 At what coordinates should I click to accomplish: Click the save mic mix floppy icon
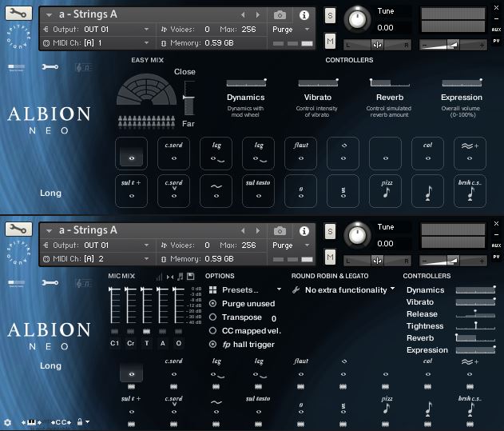click(191, 276)
